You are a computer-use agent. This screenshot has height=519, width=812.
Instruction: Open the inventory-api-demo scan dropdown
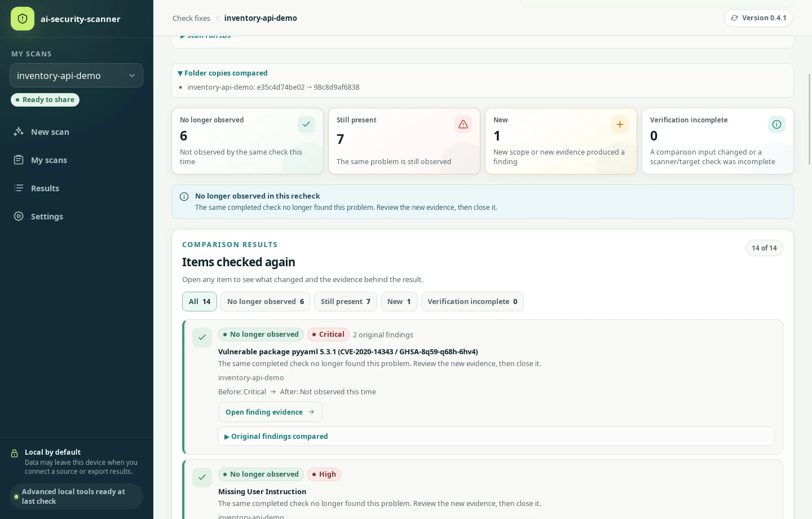pos(76,76)
